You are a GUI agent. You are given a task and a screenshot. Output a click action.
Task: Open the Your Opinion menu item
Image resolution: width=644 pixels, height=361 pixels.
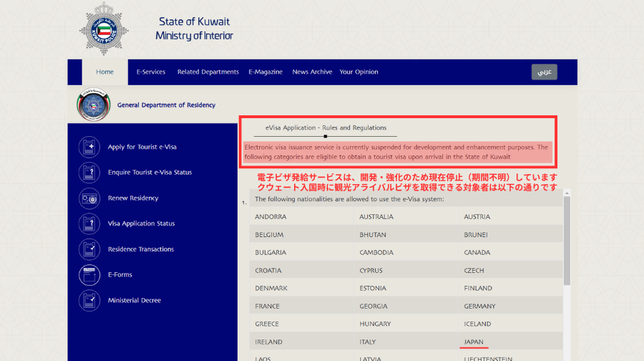(x=358, y=72)
